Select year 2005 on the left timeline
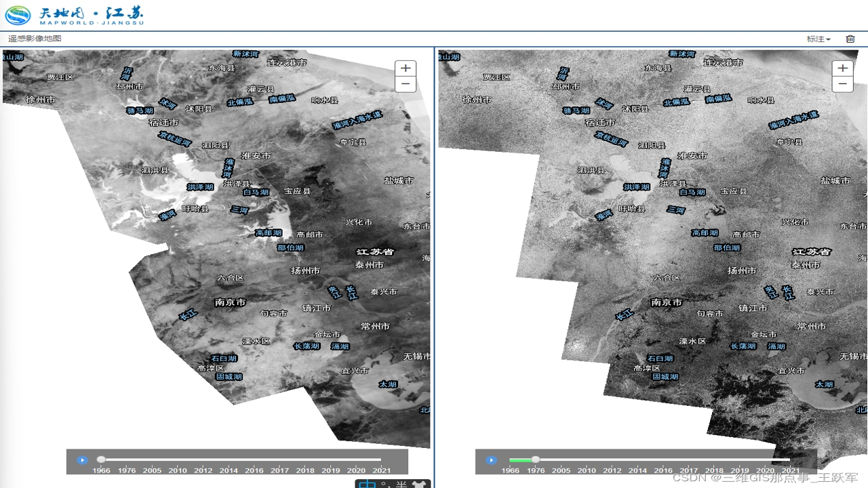Image resolution: width=868 pixels, height=488 pixels. click(152, 470)
